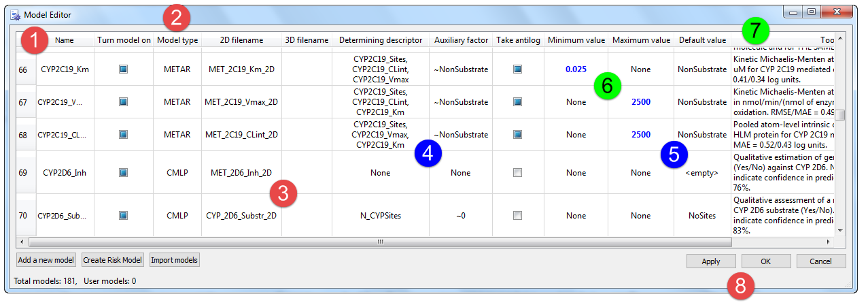
Task: Click the horizontal scrollbar left arrow
Action: pos(21,242)
